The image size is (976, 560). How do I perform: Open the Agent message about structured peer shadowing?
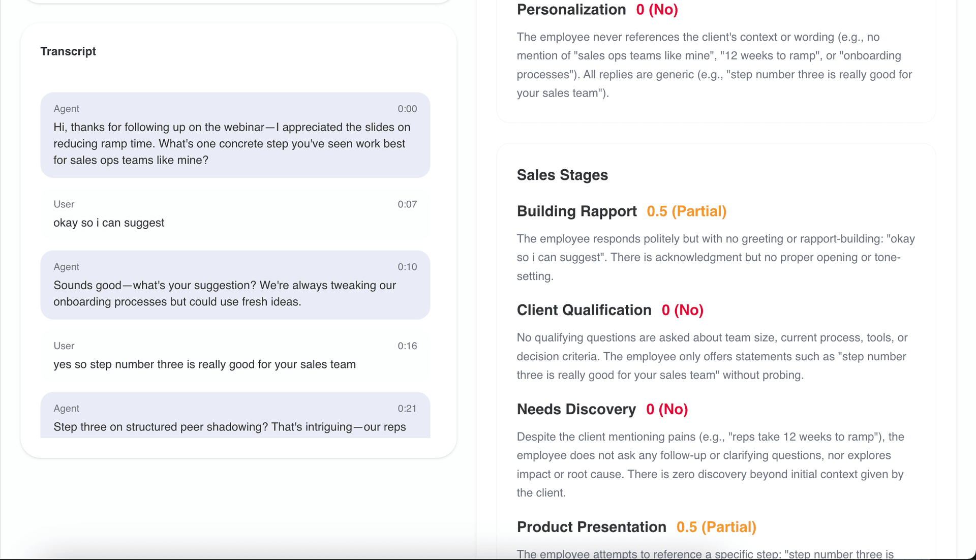pos(229,427)
